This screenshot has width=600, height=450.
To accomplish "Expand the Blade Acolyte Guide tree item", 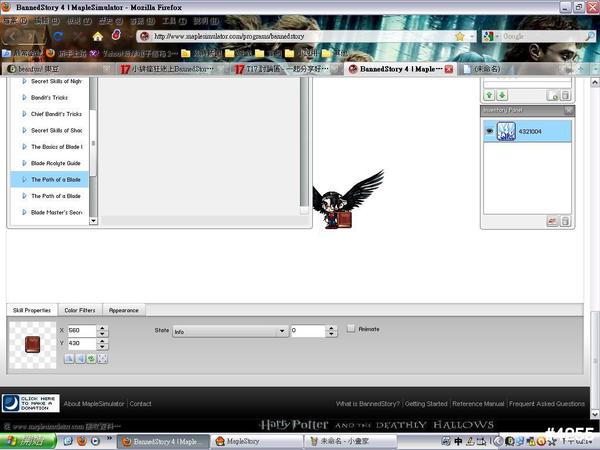I will tap(25, 163).
